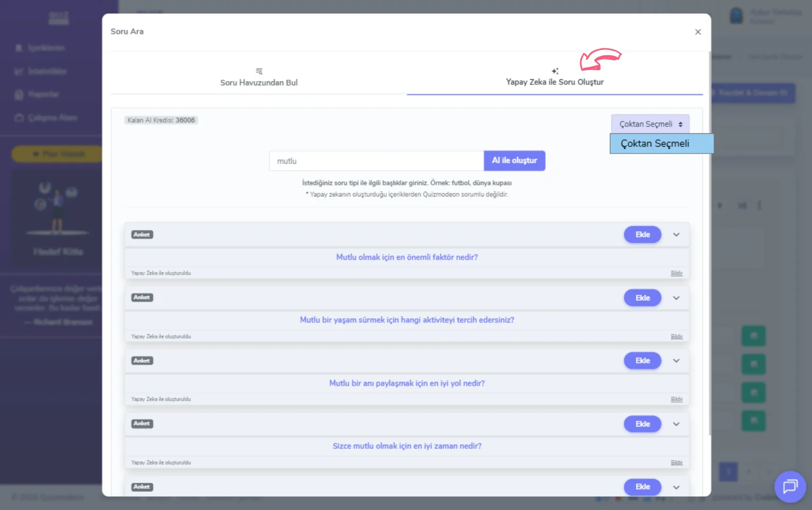Click the topic input field containing 'mutlu'
The height and width of the screenshot is (510, 812).
[376, 161]
